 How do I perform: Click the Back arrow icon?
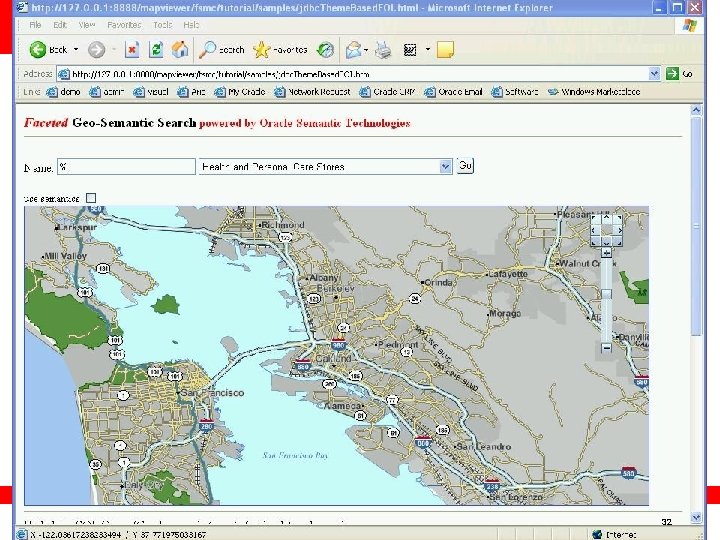(x=38, y=50)
